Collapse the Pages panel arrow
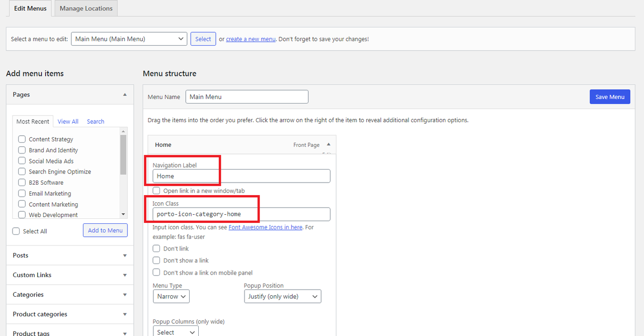 pos(125,95)
